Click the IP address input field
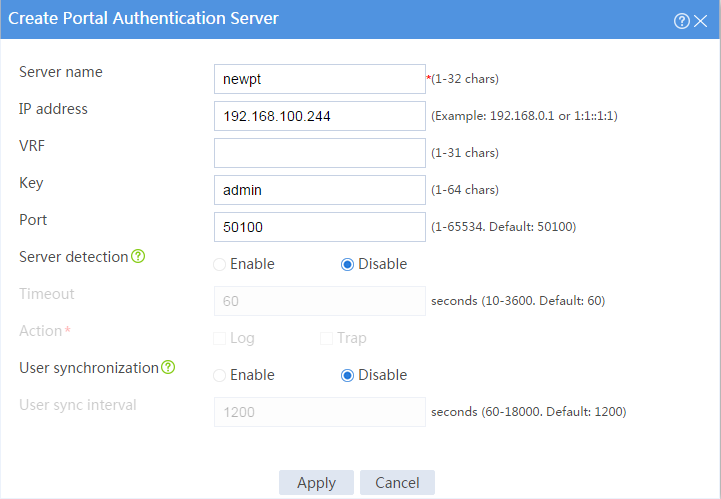 [x=320, y=116]
